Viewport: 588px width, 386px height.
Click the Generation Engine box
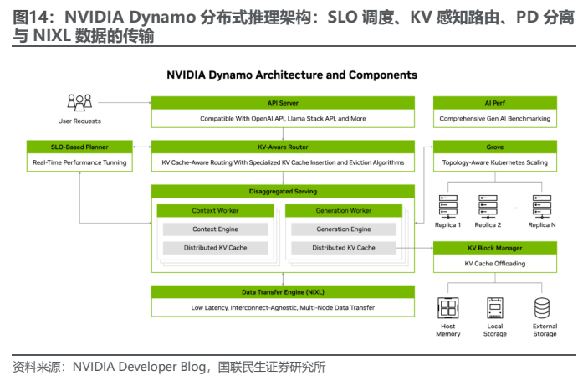[344, 229]
